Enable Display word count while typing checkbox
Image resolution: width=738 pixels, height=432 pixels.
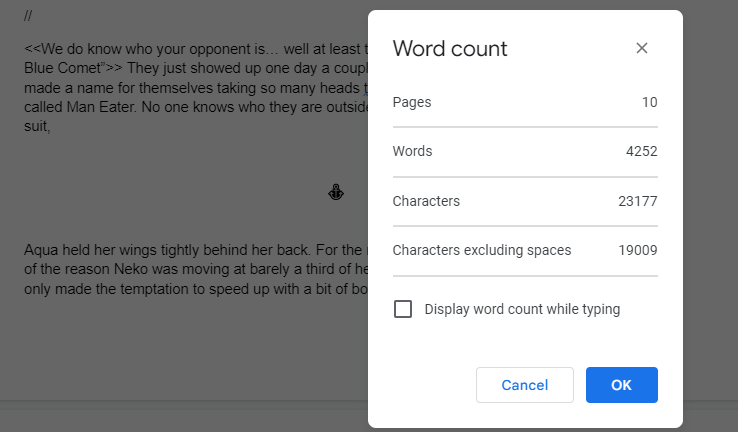403,309
